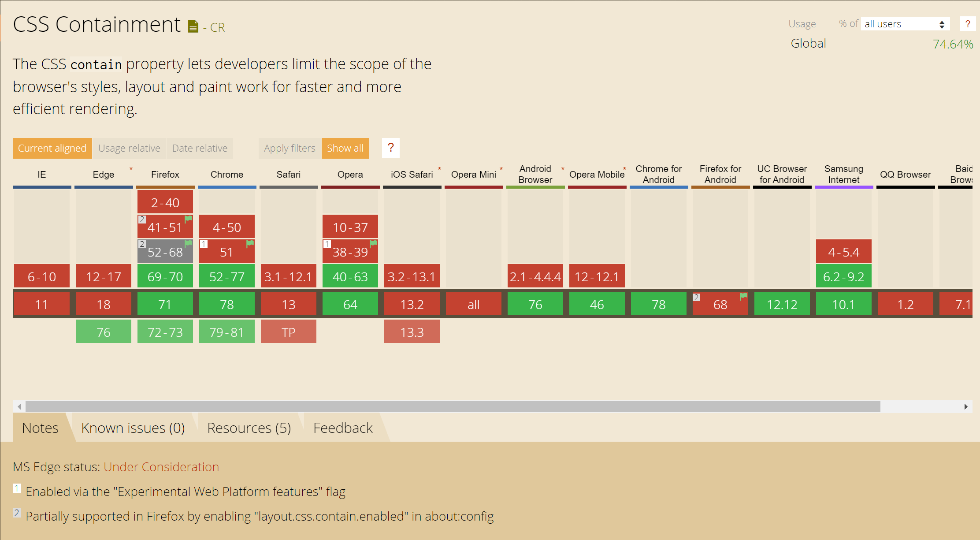The height and width of the screenshot is (540, 980).
Task: Click Edge header asterisk note
Action: click(131, 169)
